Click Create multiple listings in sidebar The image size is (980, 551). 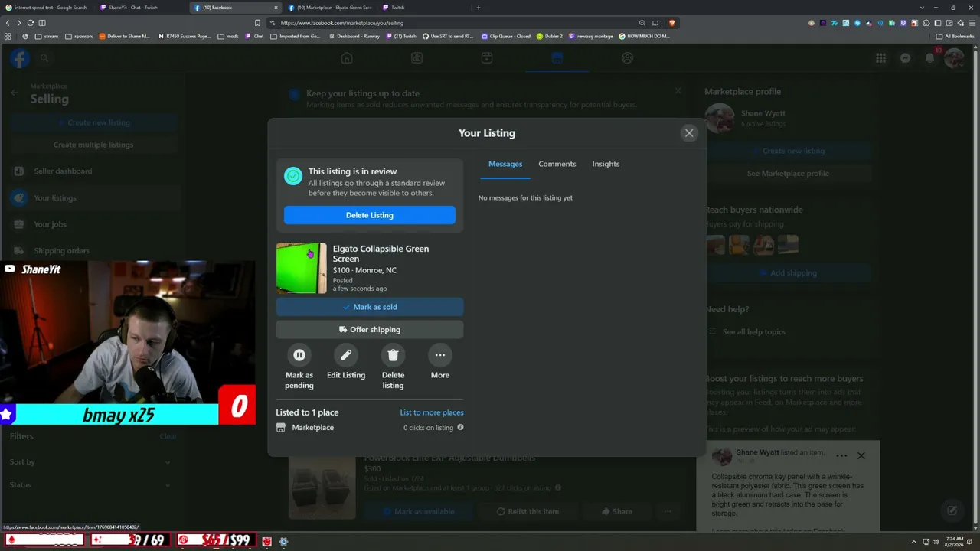pos(93,145)
